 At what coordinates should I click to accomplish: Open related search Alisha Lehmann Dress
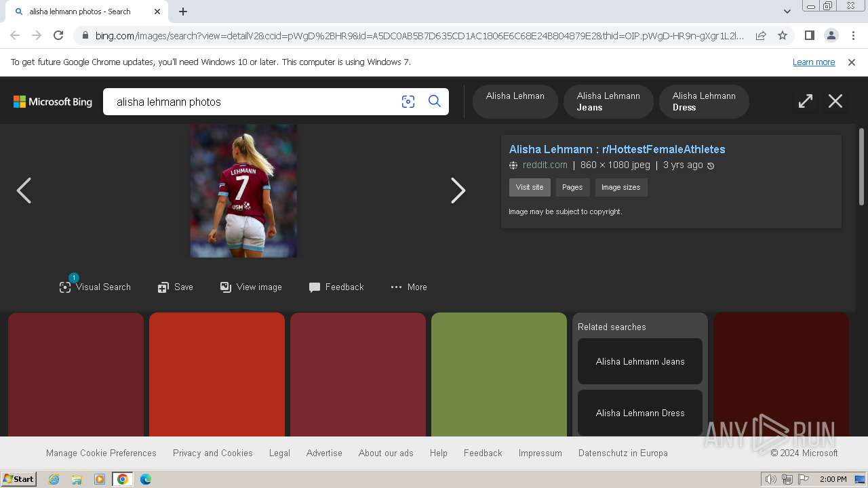tap(640, 413)
